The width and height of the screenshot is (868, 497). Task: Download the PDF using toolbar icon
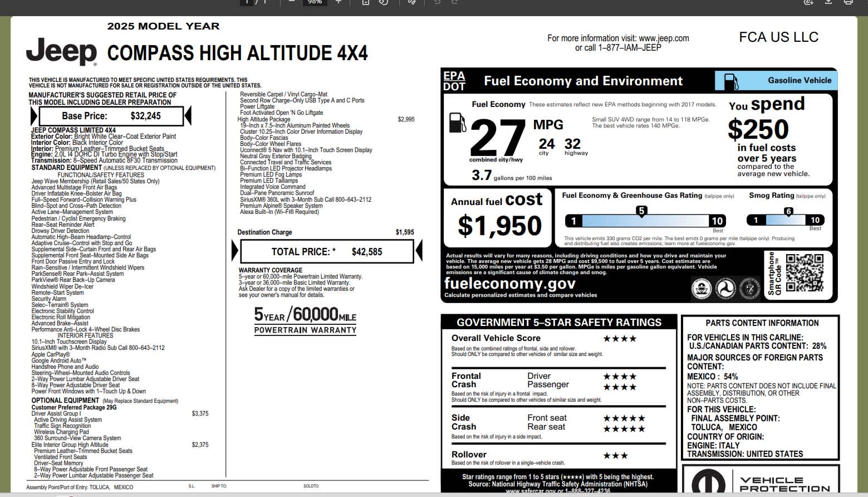828,2
